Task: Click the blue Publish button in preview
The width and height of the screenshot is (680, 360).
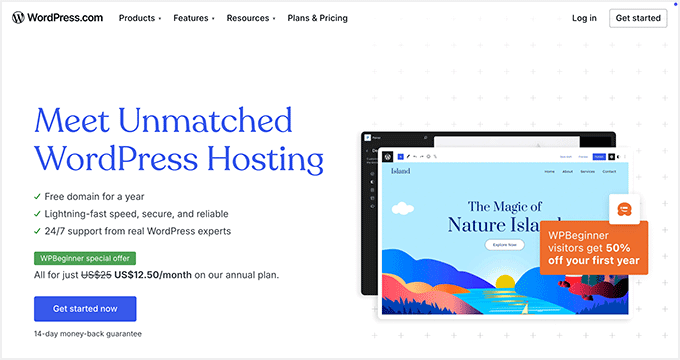Action: click(x=599, y=157)
